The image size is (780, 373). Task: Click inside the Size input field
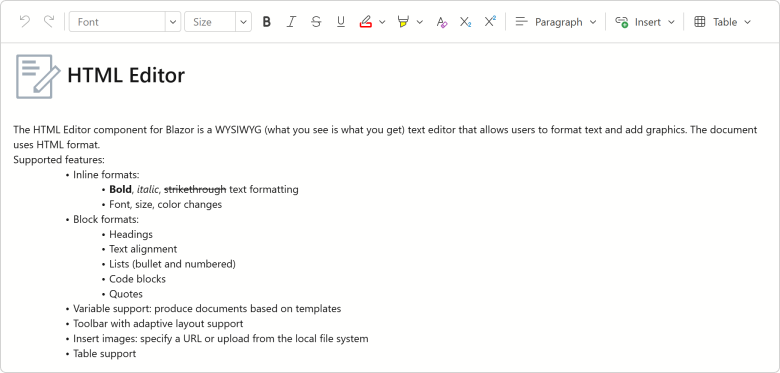coord(209,22)
